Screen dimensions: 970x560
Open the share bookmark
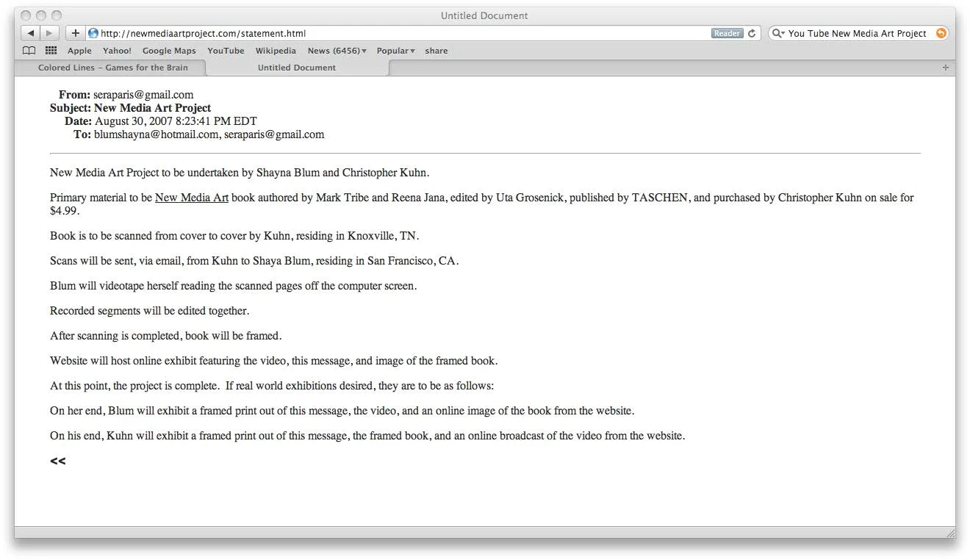click(x=436, y=51)
